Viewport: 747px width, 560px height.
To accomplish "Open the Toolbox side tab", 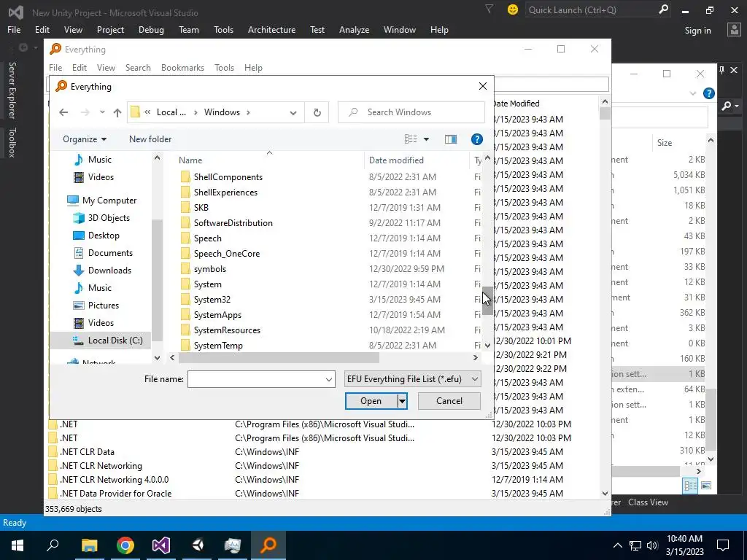I will [x=12, y=142].
